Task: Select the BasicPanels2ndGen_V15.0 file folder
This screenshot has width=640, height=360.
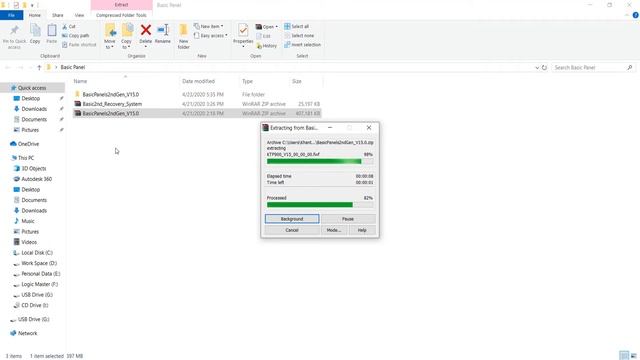Action: tap(198, 94)
